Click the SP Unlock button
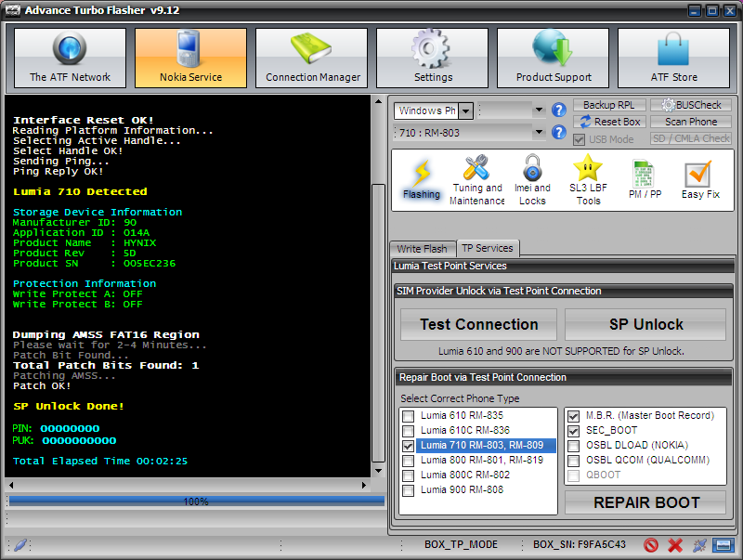The width and height of the screenshot is (743, 560). point(645,324)
